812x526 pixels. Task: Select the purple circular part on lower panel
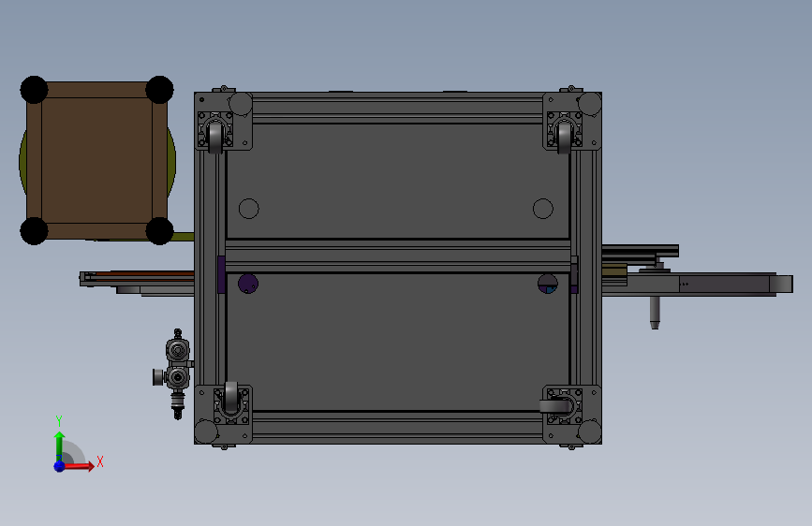[x=248, y=284]
